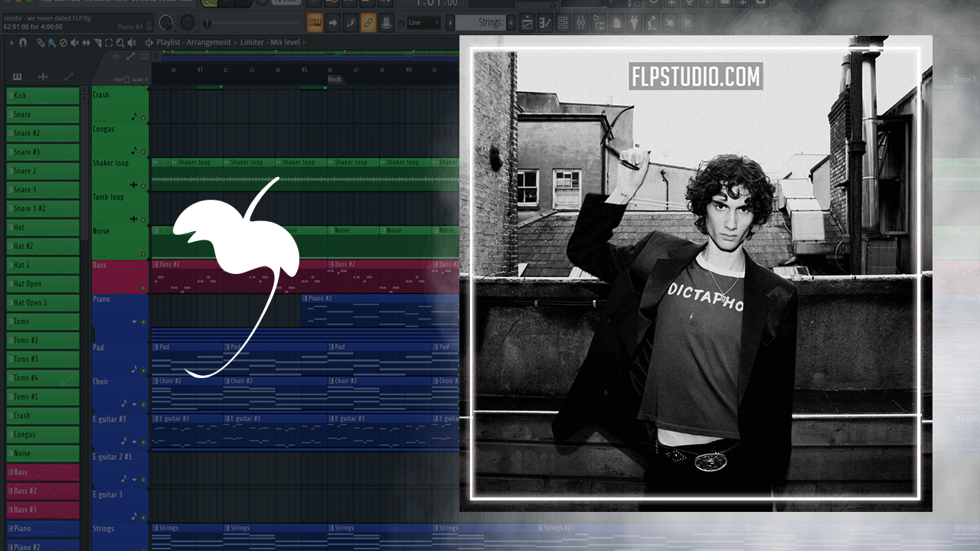Open the Strings pattern selector

(x=488, y=23)
